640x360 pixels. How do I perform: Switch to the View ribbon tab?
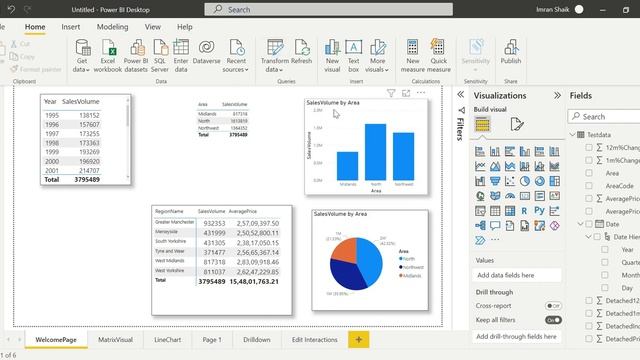tap(153, 27)
